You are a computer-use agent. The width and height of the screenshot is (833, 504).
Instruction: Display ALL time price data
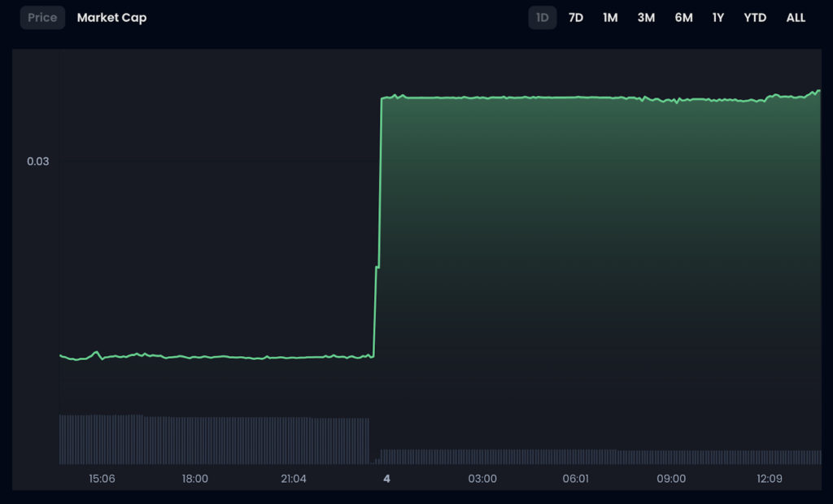(796, 17)
